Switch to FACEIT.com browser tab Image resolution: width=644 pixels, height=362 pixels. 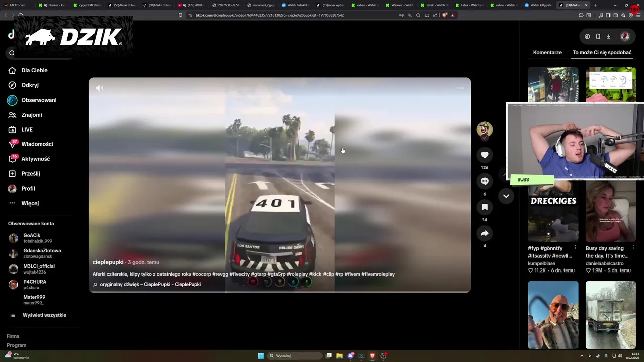[18, 5]
